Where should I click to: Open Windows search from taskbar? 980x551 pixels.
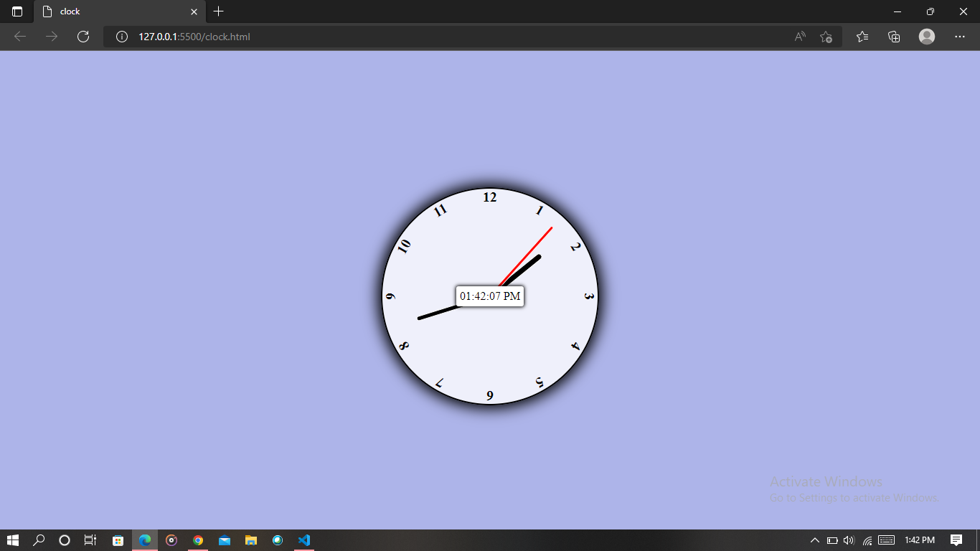point(39,540)
